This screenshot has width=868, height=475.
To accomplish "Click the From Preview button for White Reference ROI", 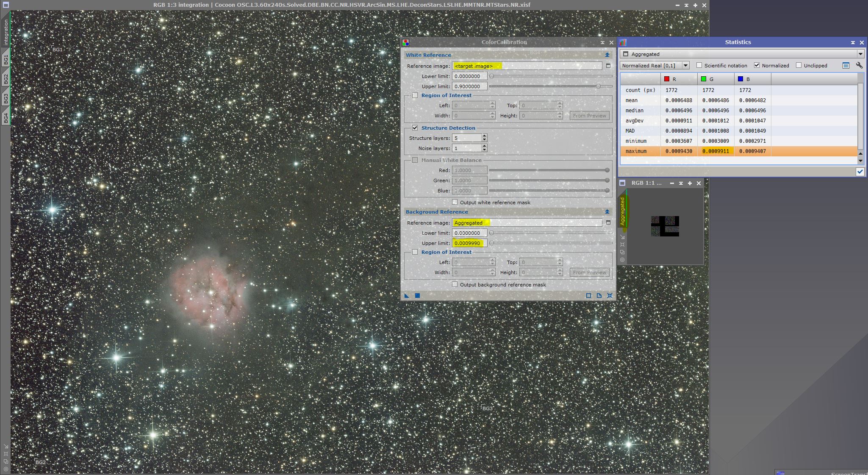I will [x=589, y=115].
